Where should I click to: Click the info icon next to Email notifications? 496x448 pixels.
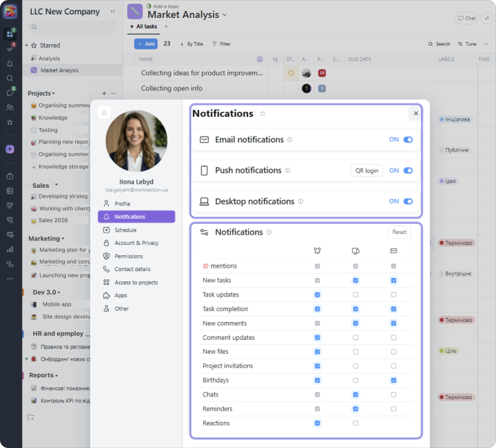click(x=290, y=140)
